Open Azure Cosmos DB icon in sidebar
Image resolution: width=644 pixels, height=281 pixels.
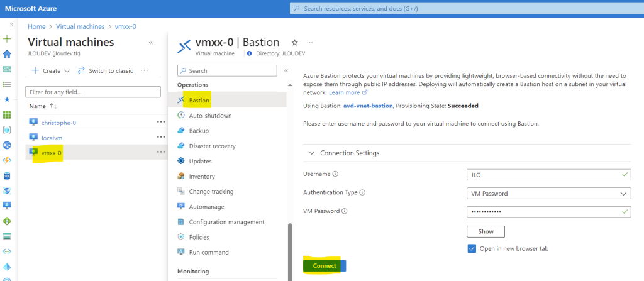7,190
